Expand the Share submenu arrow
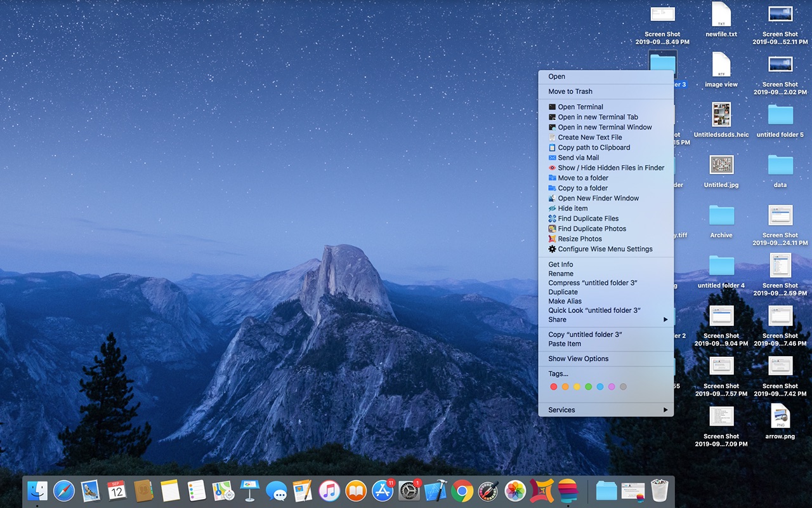812x508 pixels. coord(665,319)
